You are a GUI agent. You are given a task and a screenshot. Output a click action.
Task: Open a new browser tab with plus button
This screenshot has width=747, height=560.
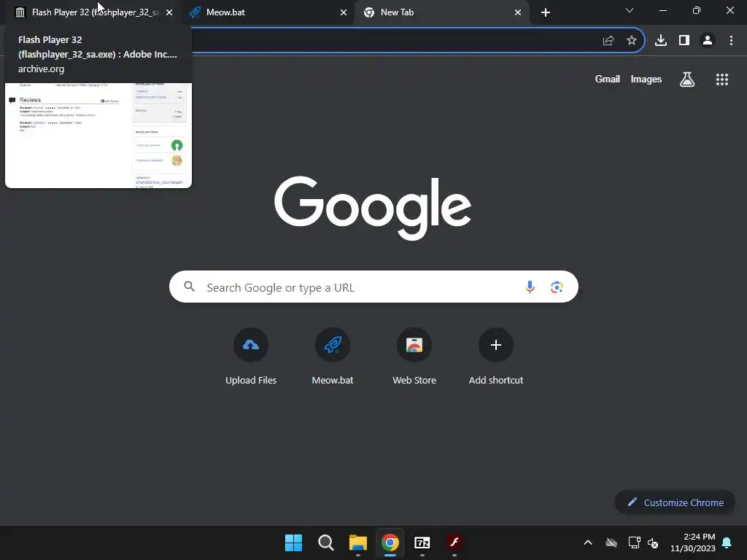tap(546, 12)
